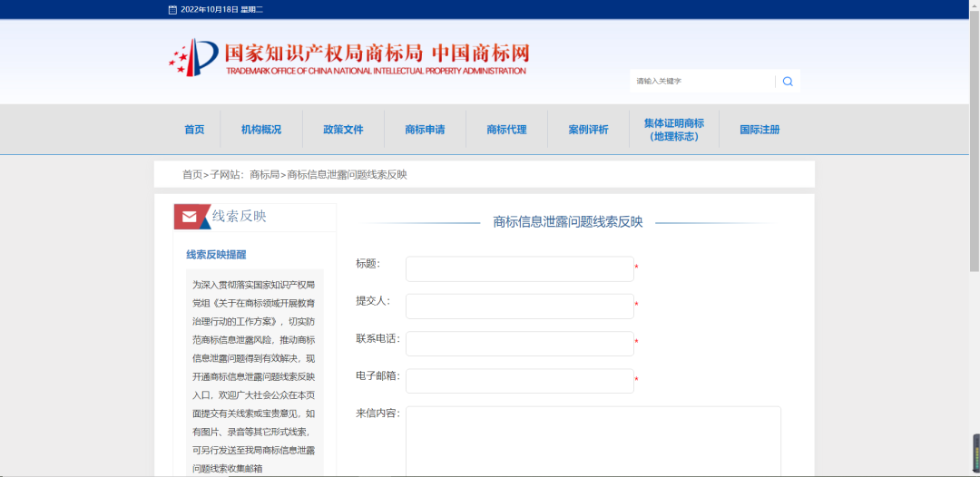Open the 商标代理 navigation item
The width and height of the screenshot is (980, 477).
point(506,130)
